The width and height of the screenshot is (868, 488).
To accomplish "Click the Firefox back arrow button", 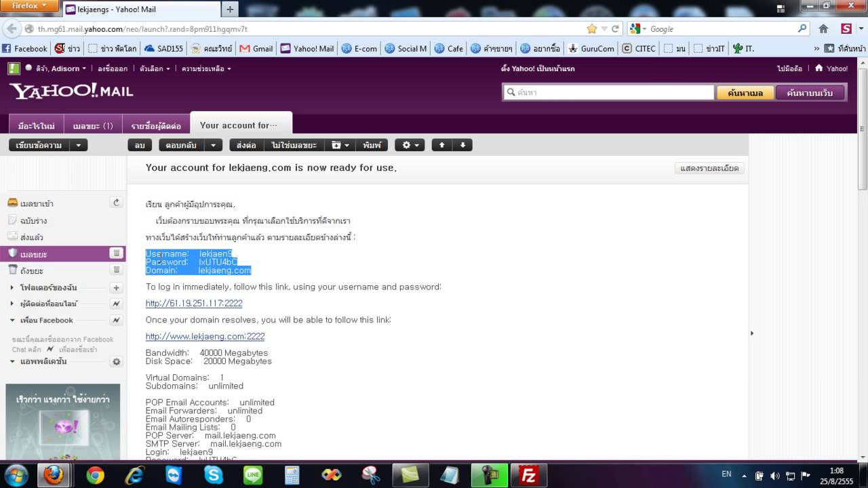I will click(x=11, y=28).
